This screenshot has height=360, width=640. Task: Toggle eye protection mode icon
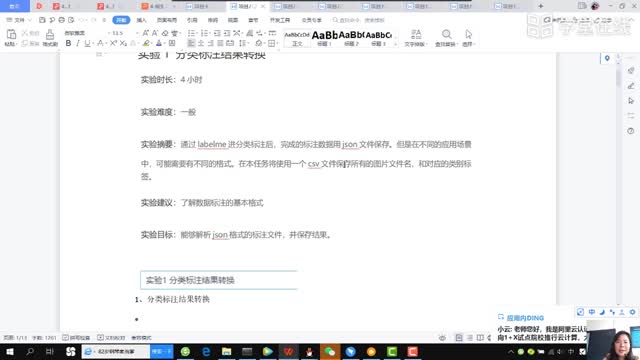(442, 338)
